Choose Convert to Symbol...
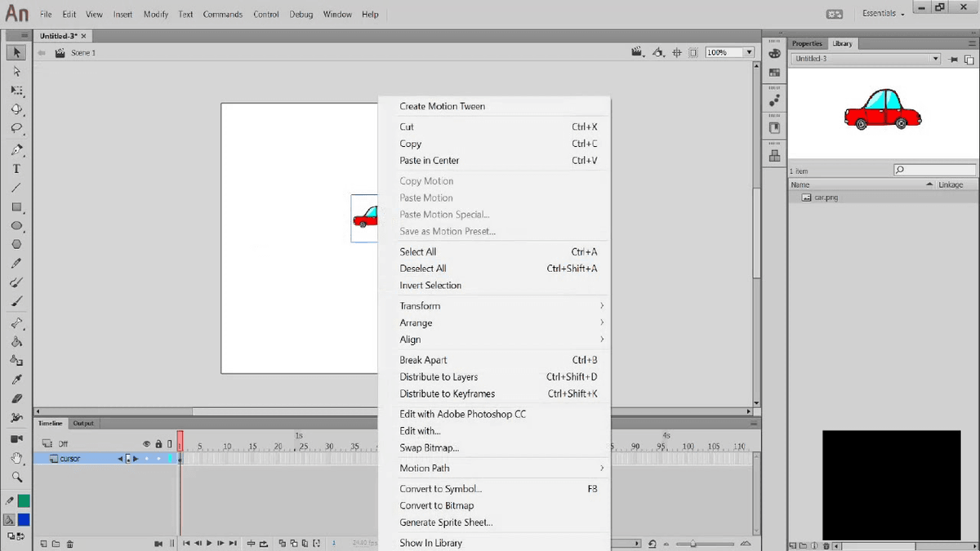 click(x=440, y=489)
